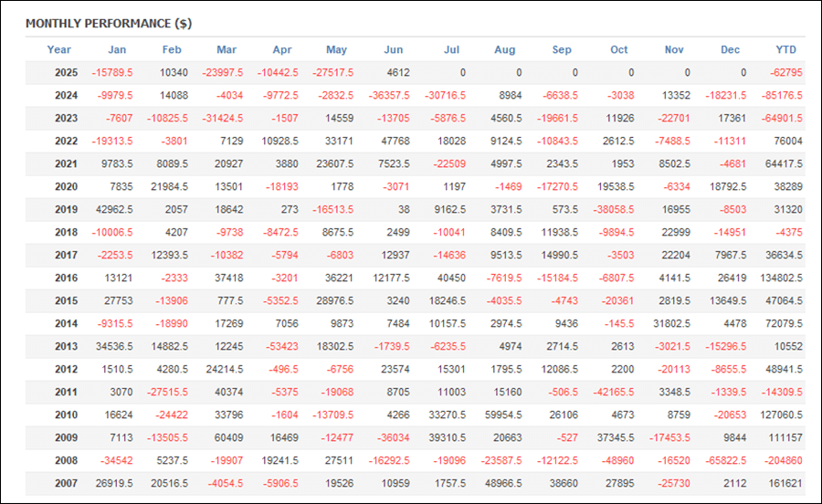Select the 2010 year row label
This screenshot has width=822, height=504.
click(66, 415)
